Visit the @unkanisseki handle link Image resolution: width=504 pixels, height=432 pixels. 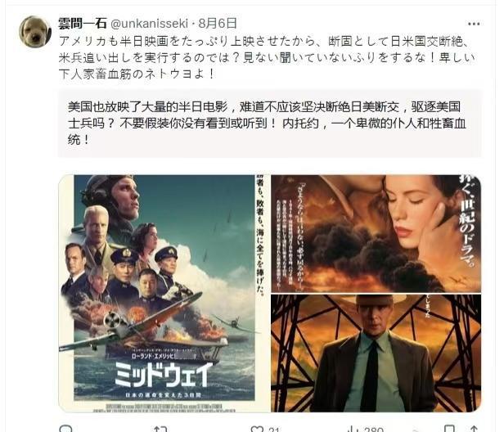click(149, 24)
